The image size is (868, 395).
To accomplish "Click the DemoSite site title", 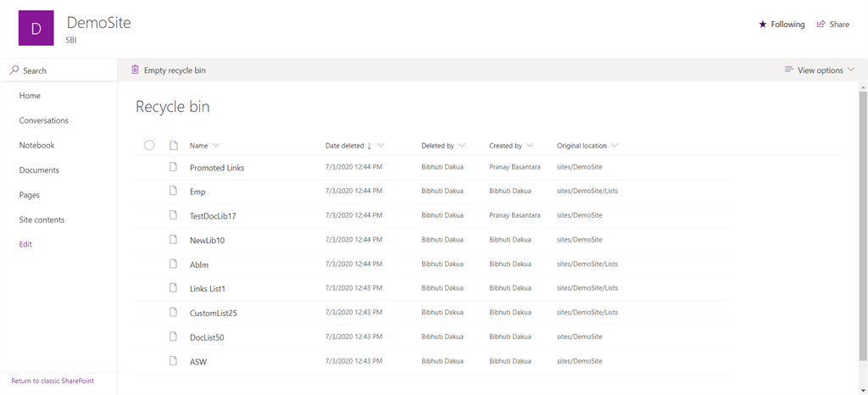I will click(98, 23).
